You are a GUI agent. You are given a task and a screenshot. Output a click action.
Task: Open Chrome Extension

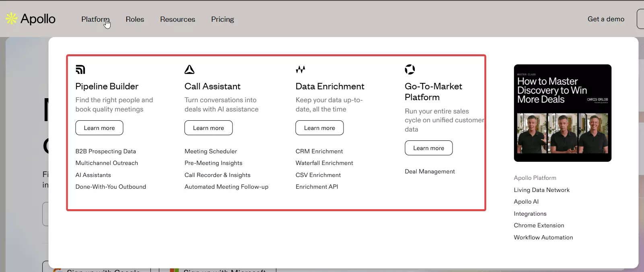point(539,225)
